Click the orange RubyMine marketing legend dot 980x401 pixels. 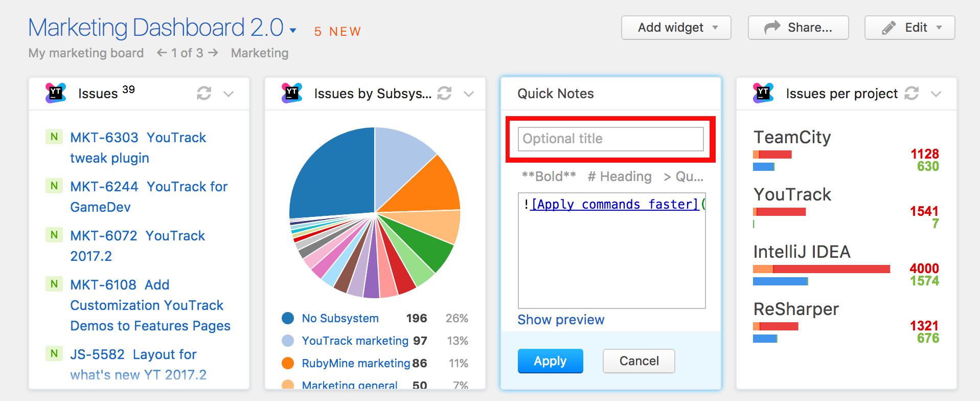point(288,363)
